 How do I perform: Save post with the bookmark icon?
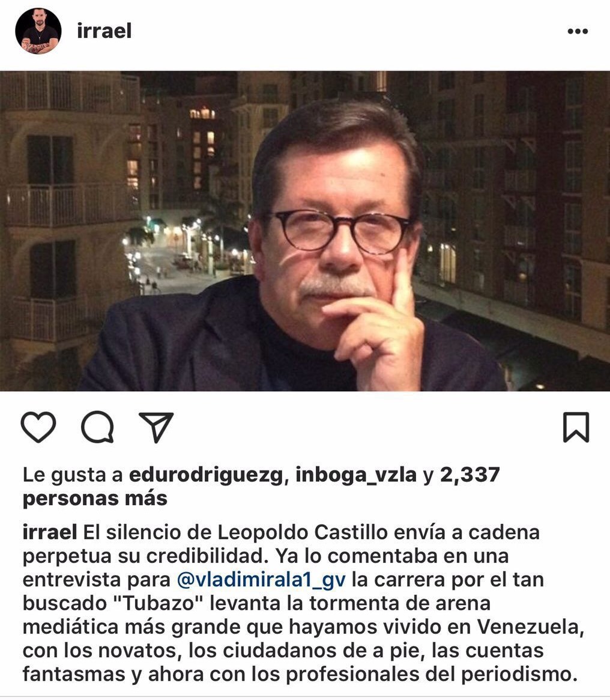point(576,427)
